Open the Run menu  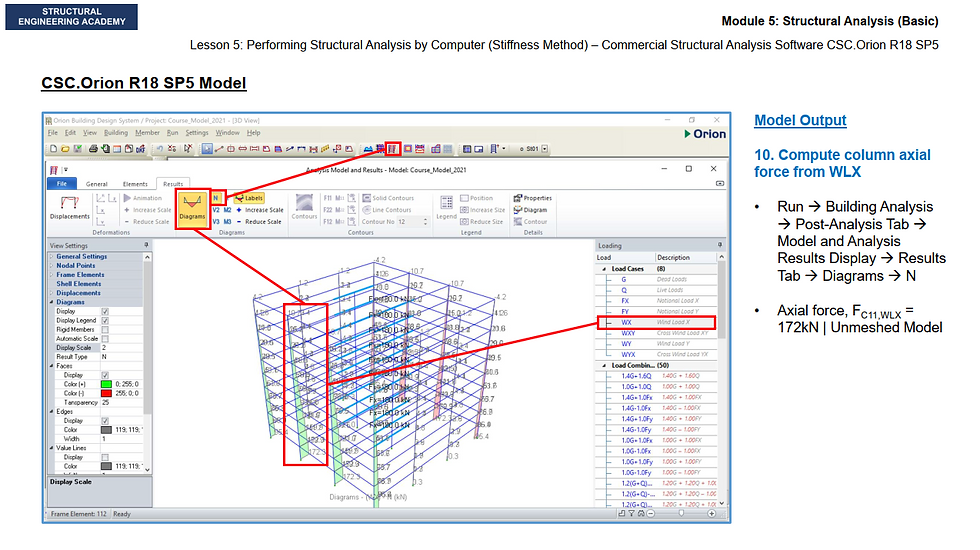pyautogui.click(x=172, y=132)
